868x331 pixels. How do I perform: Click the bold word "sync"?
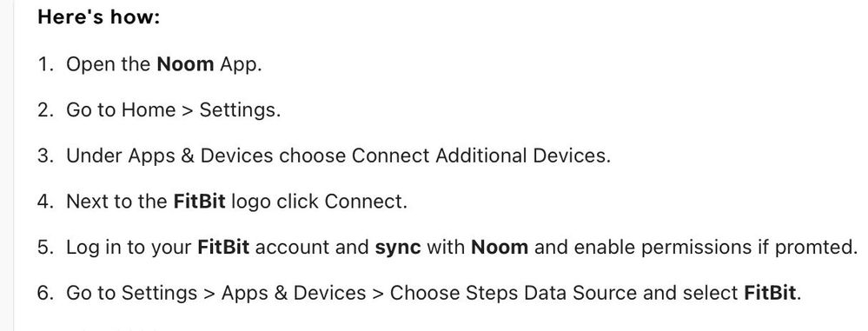(x=398, y=248)
